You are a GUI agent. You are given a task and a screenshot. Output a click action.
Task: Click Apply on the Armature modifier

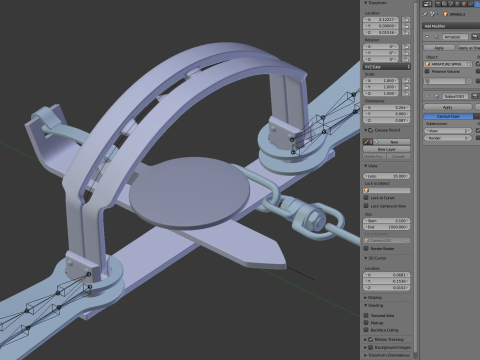(x=439, y=48)
